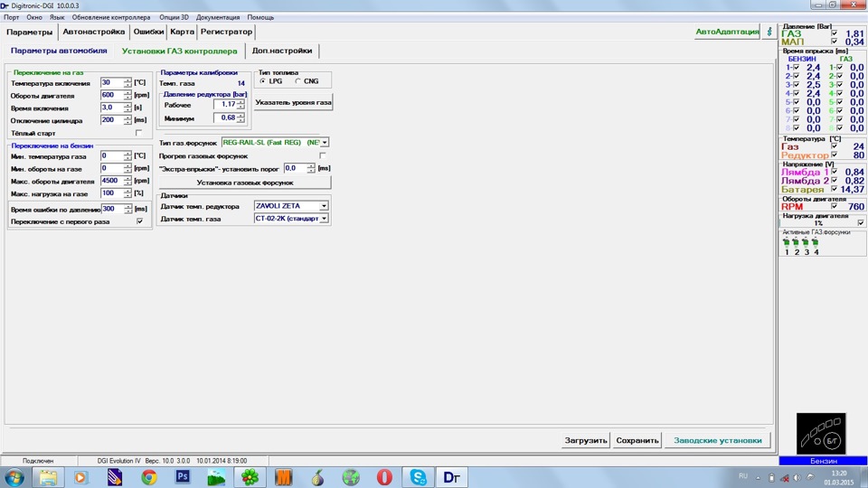Open the Windows Start menu
The height and width of the screenshot is (488, 868).
point(14,477)
